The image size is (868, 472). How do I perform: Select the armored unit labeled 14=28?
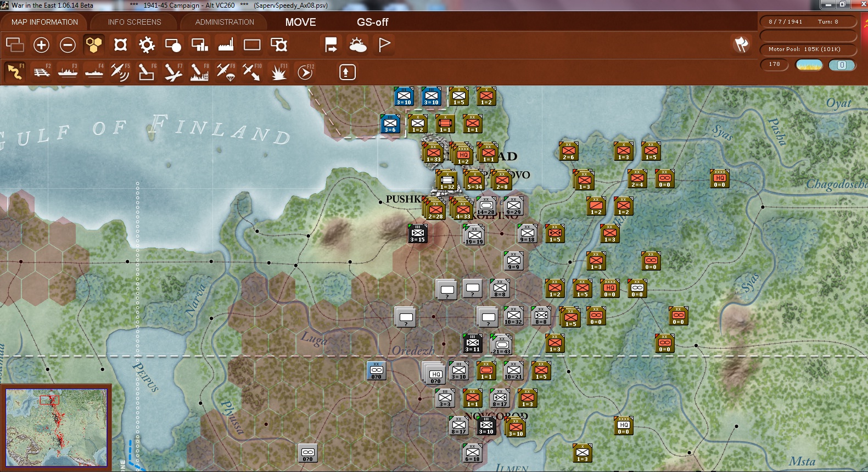coord(486,206)
